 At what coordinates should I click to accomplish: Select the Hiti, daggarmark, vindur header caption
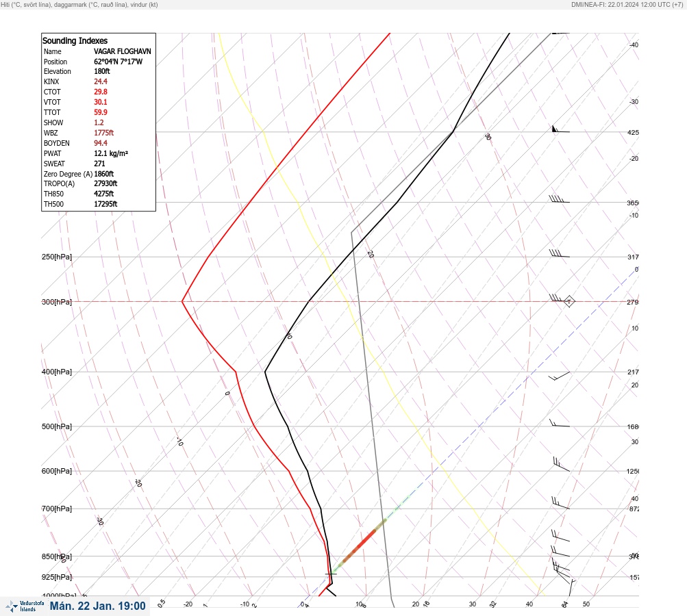click(79, 4)
